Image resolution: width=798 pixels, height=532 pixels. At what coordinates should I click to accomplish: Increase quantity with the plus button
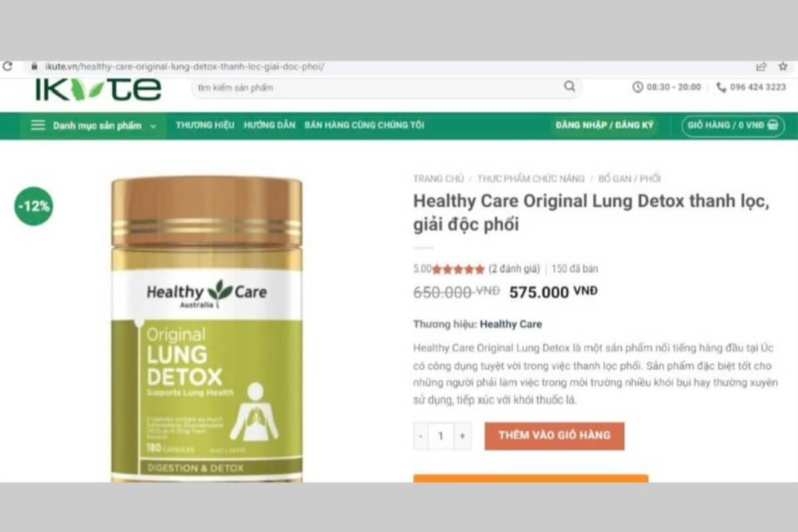462,436
